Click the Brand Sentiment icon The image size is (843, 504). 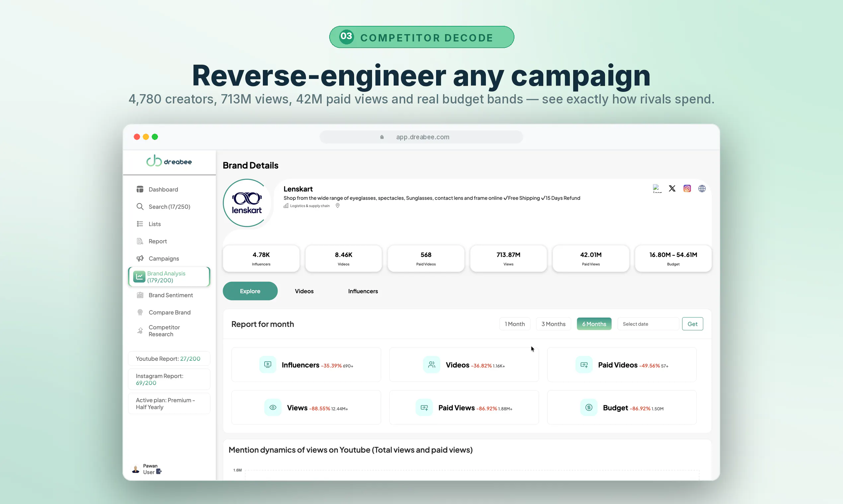point(140,295)
